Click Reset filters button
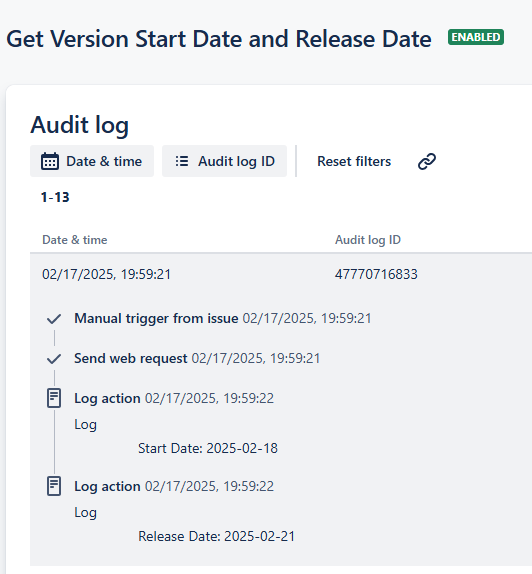This screenshot has width=532, height=574. click(x=354, y=161)
